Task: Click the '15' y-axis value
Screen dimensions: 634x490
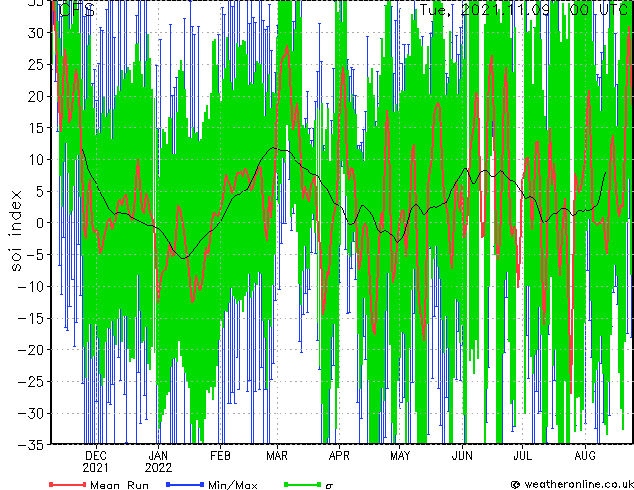Action: point(36,128)
